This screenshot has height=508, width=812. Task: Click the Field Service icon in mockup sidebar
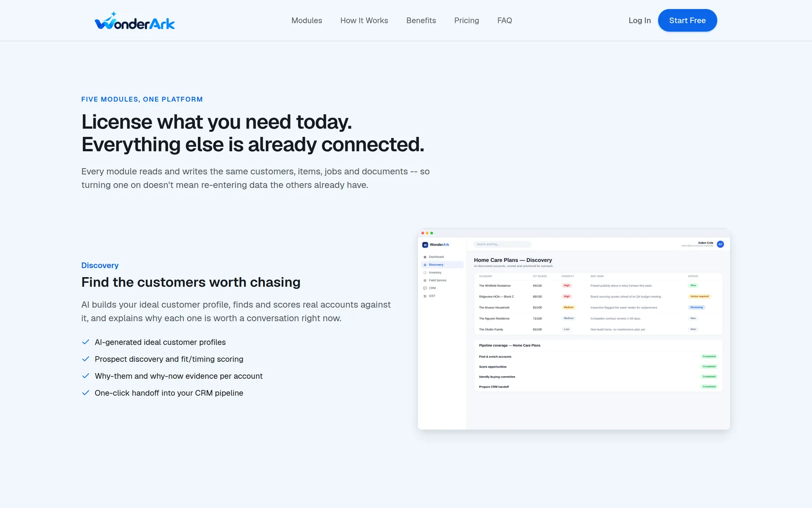425,280
